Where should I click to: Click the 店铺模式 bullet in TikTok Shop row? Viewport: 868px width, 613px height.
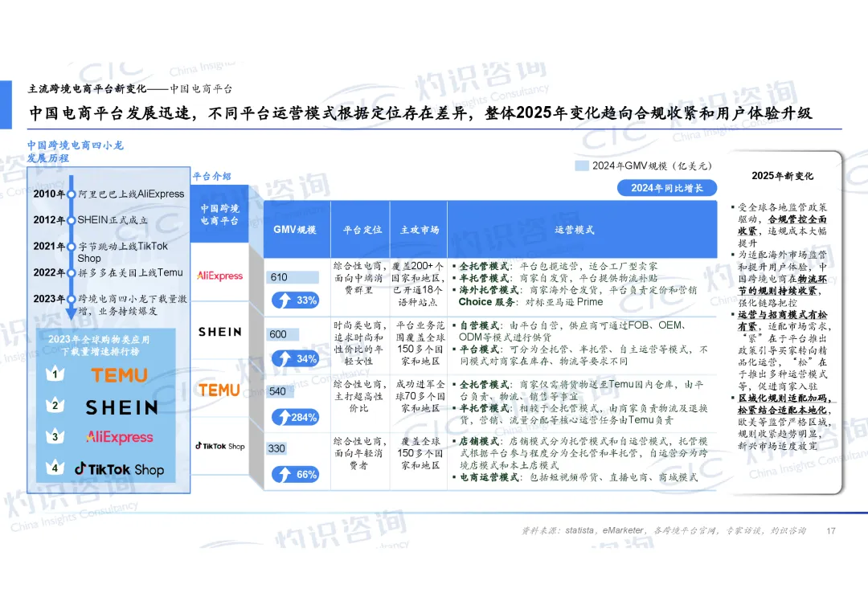coord(580,453)
